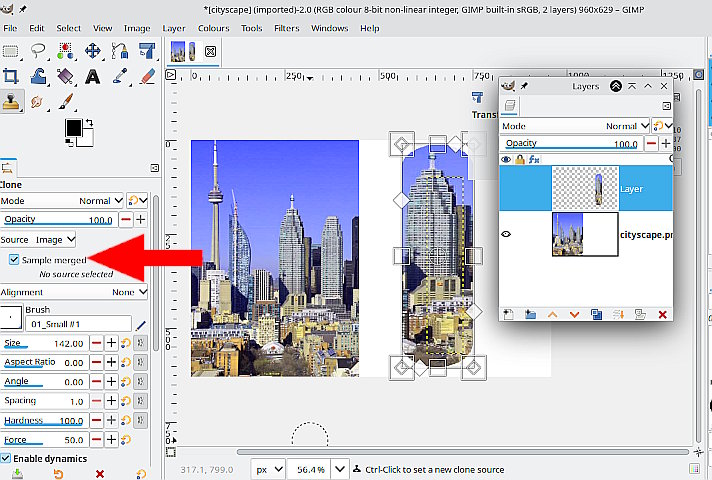
Task: Select the Eraser tool
Action: click(147, 76)
